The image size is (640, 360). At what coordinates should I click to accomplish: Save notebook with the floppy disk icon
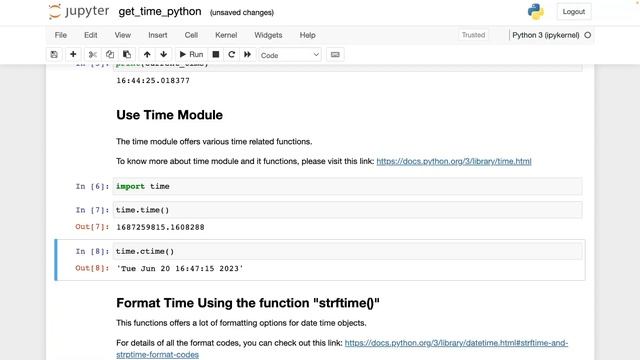pyautogui.click(x=54, y=55)
